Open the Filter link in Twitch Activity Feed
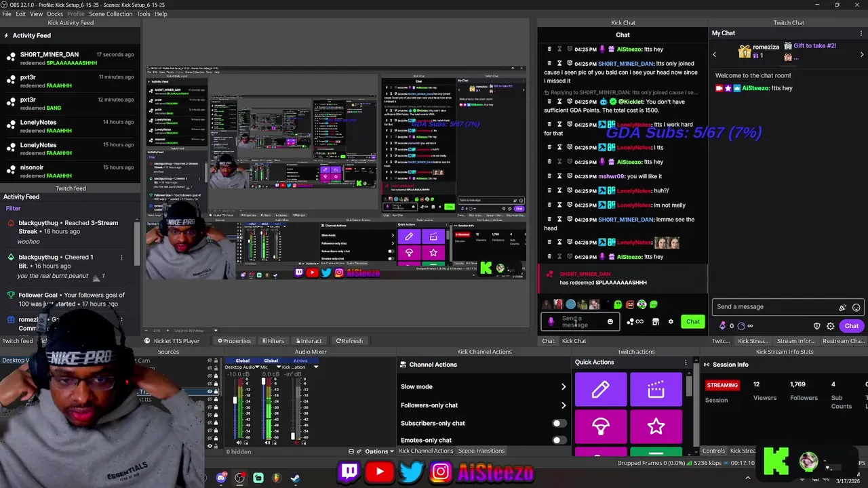 (x=13, y=209)
